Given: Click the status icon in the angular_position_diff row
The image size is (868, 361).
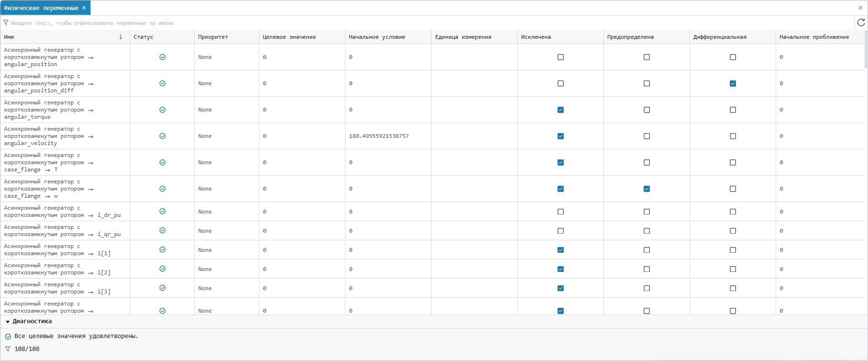Looking at the screenshot, I should 163,83.
